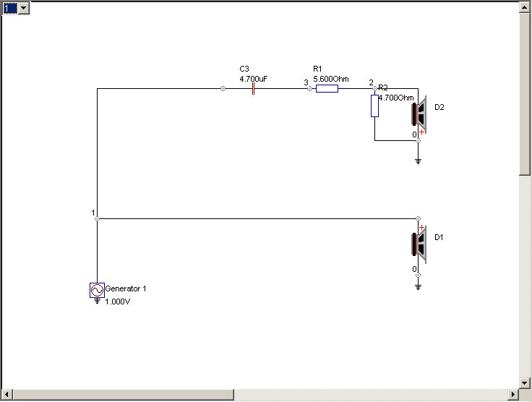Click node 2 junction above R2
Viewport: 532px width, 402px height.
374,88
